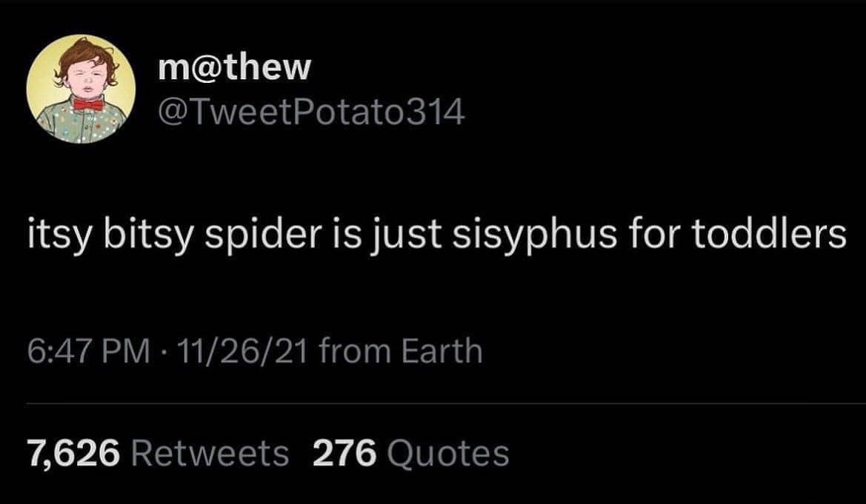Open the "from Earth" location label
Image resolution: width=866 pixels, height=504 pixels.
click(x=401, y=350)
